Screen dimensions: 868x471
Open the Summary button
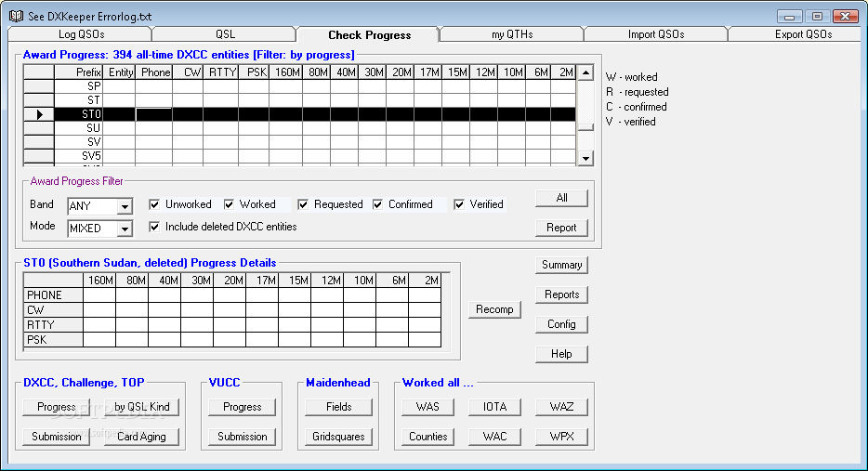tap(561, 265)
